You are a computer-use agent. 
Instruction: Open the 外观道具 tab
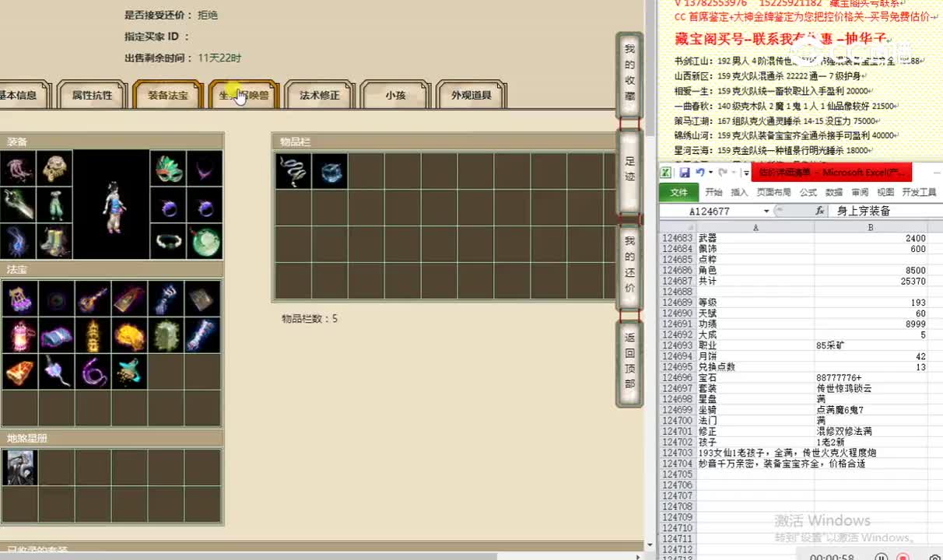pyautogui.click(x=471, y=96)
